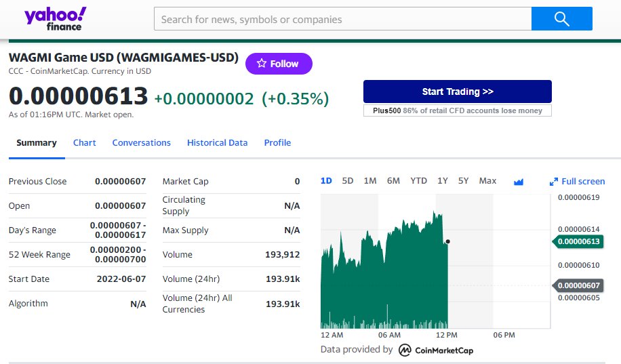Select the Summary tab
The height and width of the screenshot is (364, 621).
[37, 142]
